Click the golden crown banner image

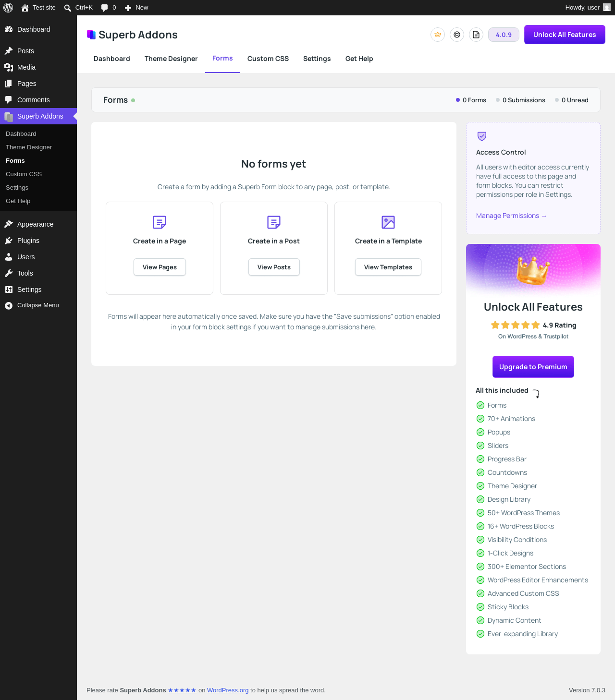click(533, 270)
